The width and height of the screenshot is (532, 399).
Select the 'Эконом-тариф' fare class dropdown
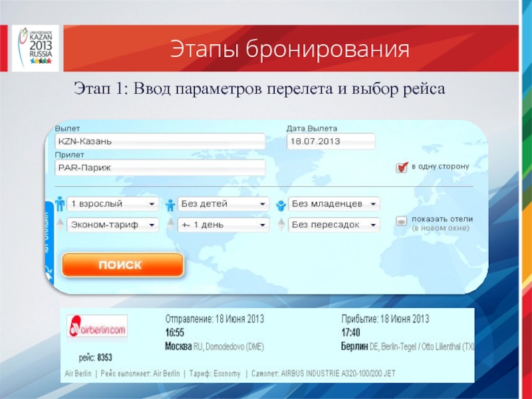click(x=113, y=225)
